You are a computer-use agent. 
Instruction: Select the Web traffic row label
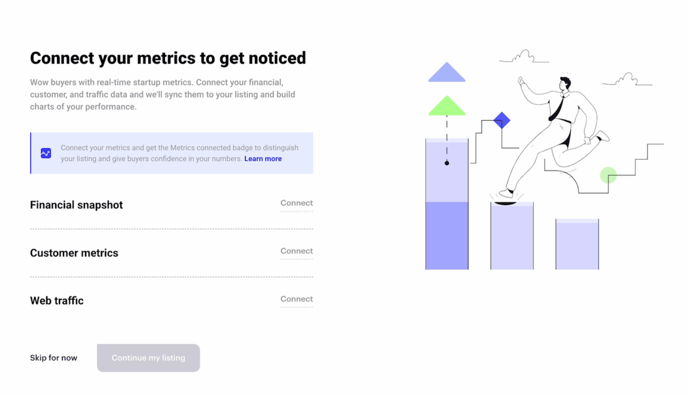tap(57, 301)
